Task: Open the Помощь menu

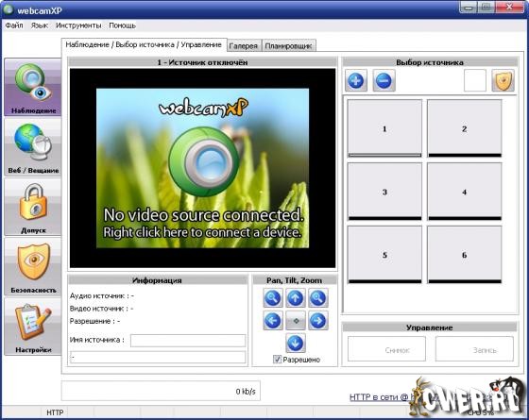Action: tap(122, 25)
